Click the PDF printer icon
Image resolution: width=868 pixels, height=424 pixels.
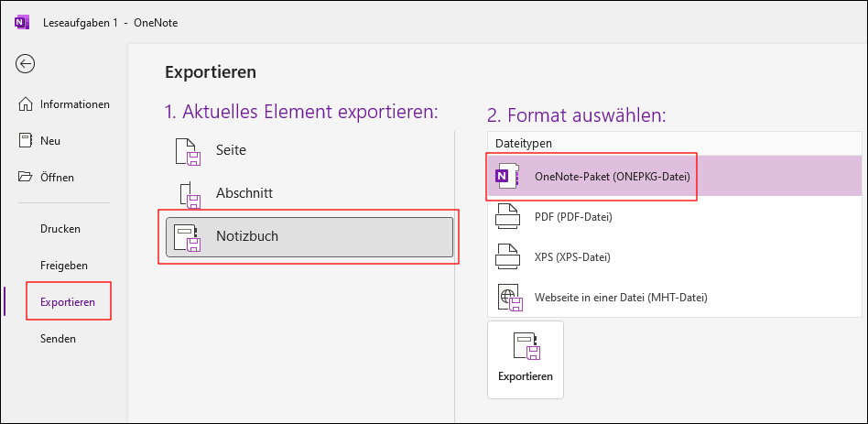[x=508, y=217]
